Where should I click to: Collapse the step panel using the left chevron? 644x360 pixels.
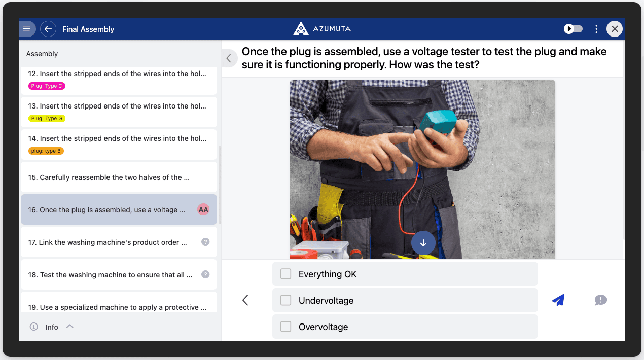tap(229, 58)
